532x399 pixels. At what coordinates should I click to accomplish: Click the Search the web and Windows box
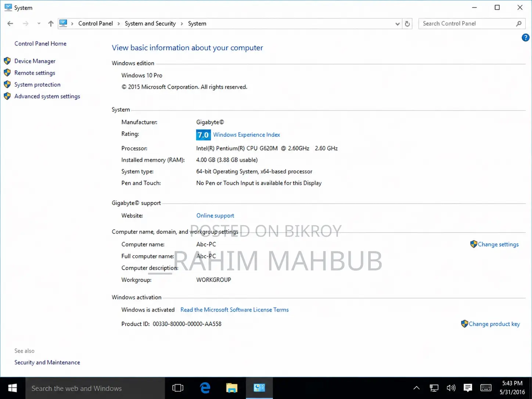pos(95,388)
